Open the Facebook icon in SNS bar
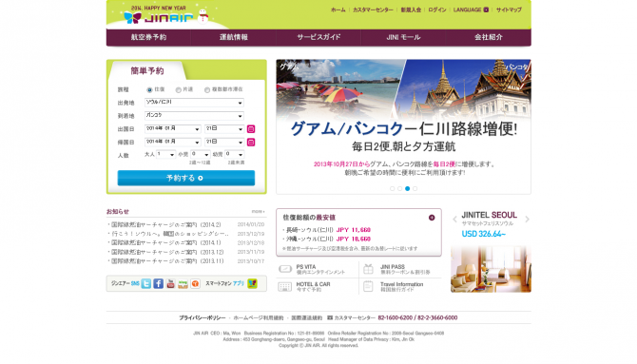 click(x=159, y=283)
